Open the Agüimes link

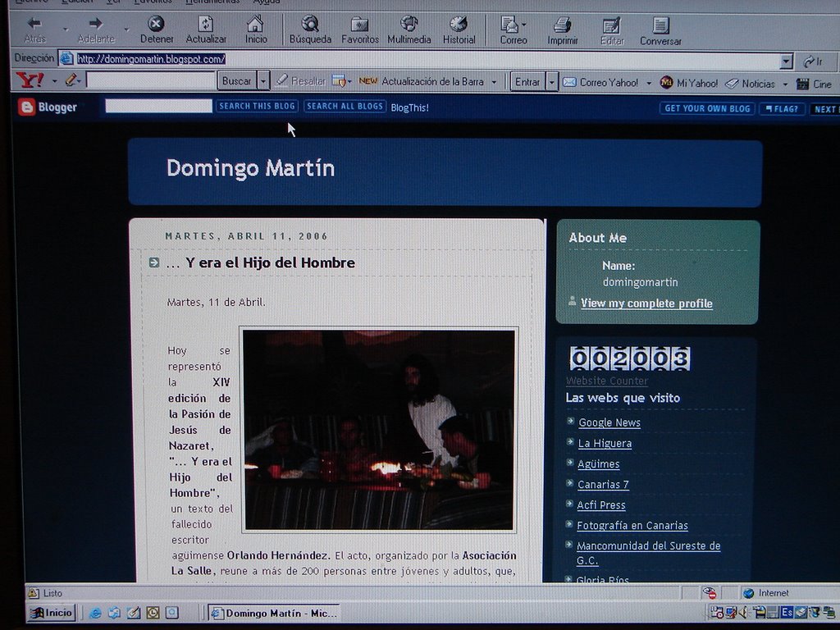pos(598,464)
